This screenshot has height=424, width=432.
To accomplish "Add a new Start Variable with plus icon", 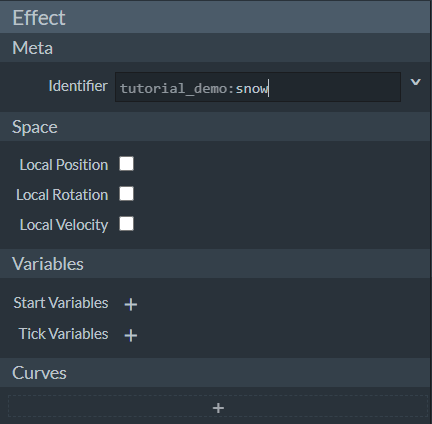I will point(131,304).
